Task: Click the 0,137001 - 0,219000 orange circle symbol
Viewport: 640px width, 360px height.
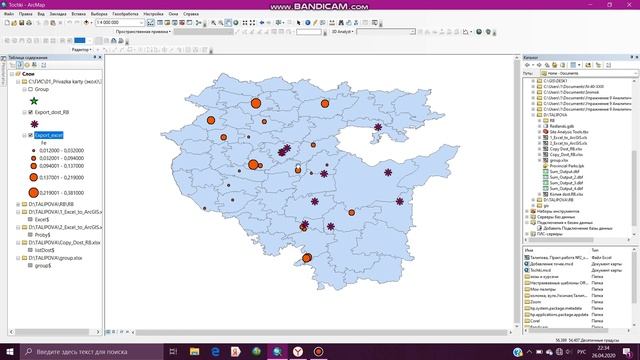Action: click(33, 178)
